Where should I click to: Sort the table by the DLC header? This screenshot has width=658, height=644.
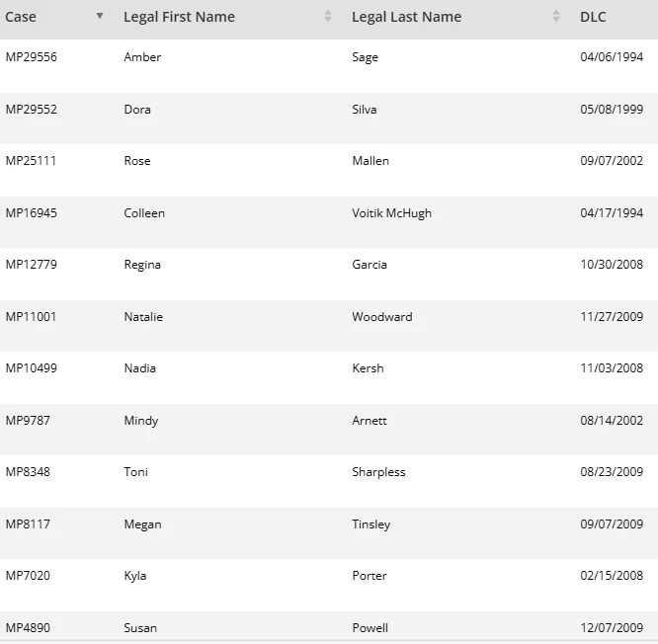pyautogui.click(x=593, y=17)
